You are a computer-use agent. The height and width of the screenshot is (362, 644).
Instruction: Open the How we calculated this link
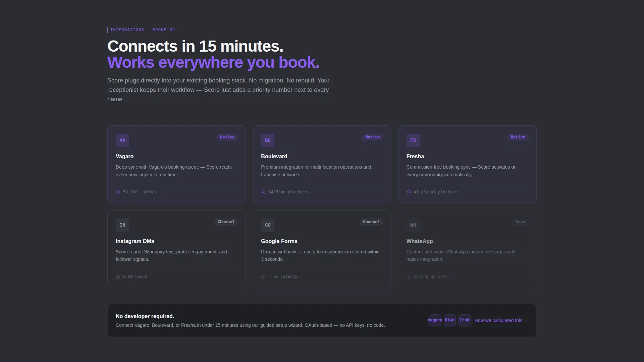[501, 321]
